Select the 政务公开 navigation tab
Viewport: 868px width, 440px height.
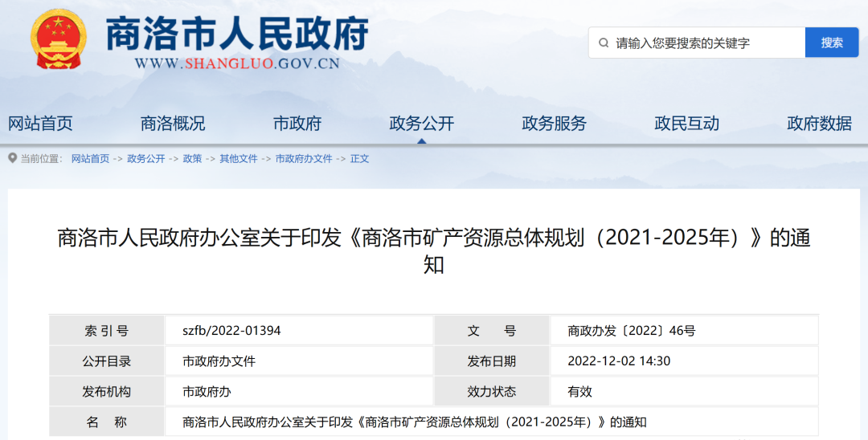[x=422, y=124]
